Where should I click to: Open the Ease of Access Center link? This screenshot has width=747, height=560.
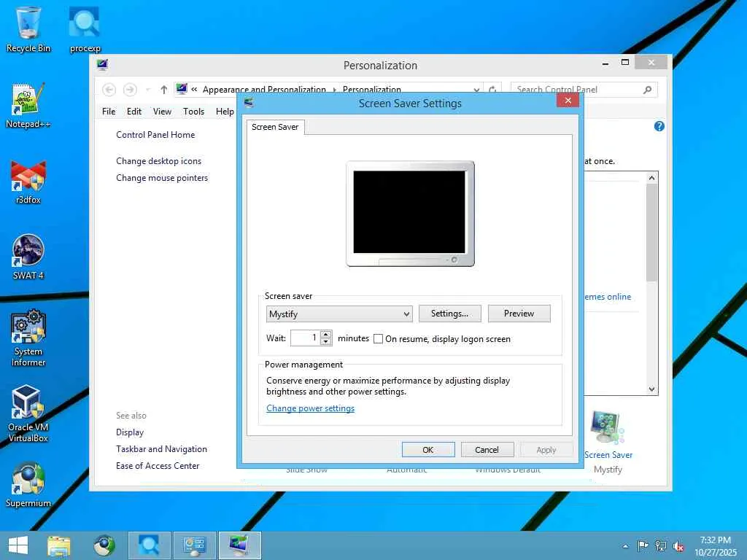[x=158, y=466]
